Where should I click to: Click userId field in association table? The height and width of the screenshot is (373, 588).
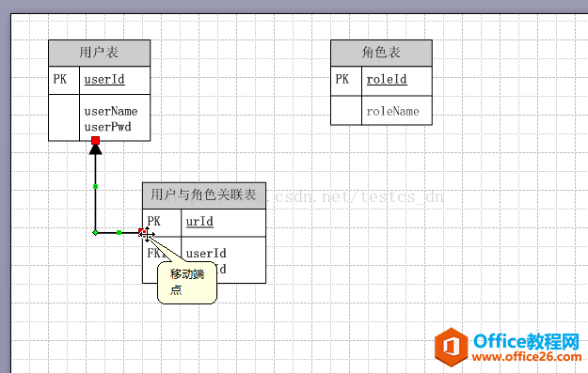206,253
